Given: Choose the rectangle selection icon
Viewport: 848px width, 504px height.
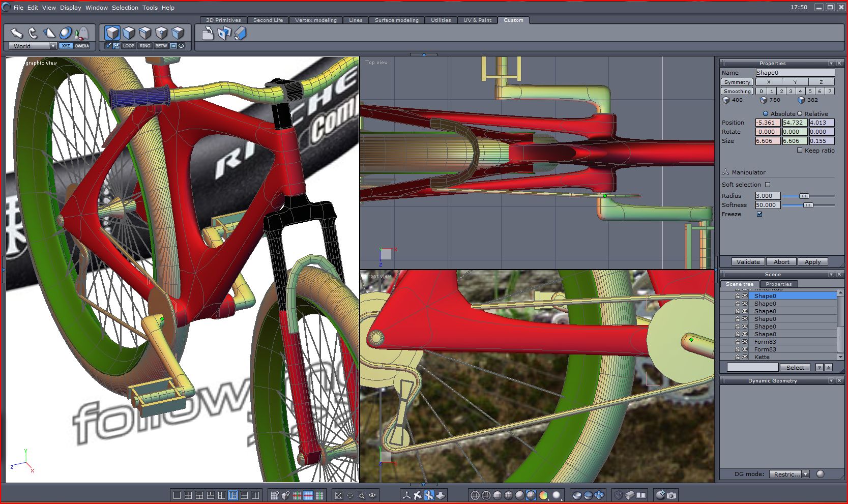Looking at the screenshot, I should 173,46.
